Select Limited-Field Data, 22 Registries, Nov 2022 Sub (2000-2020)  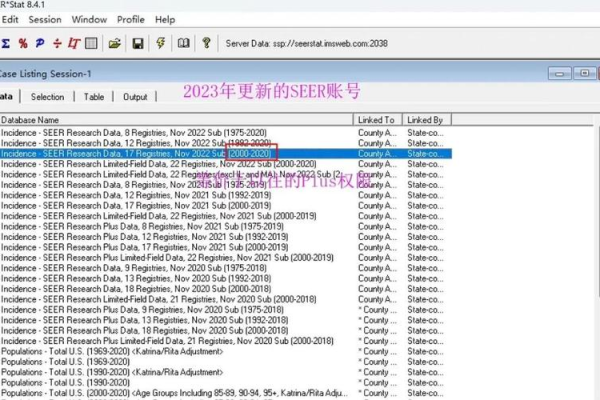pos(226,164)
